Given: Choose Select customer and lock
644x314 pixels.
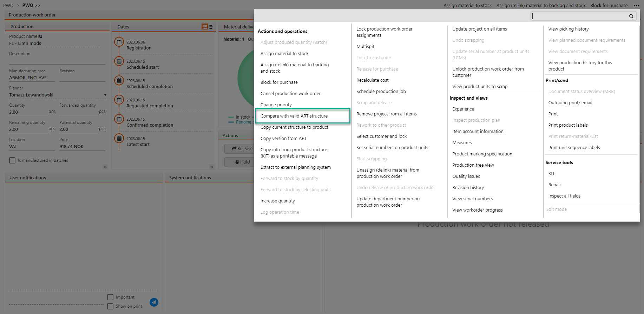Looking at the screenshot, I should pyautogui.click(x=382, y=136).
